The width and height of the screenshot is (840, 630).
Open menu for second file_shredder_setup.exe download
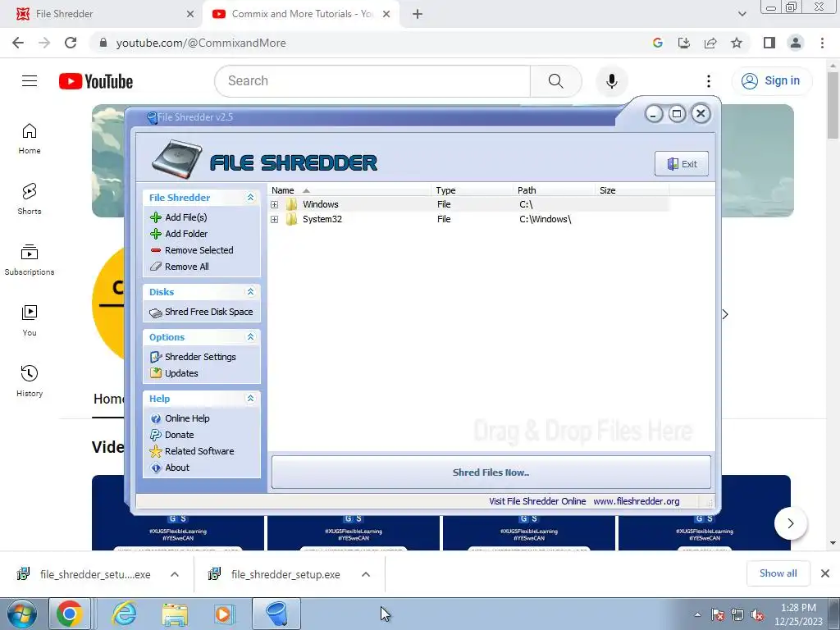[366, 574]
